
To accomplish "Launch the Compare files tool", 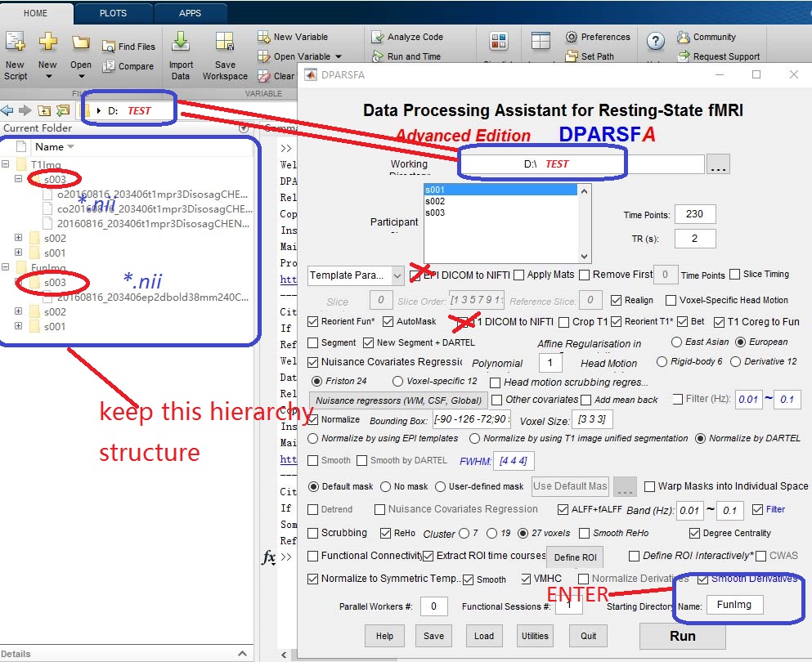I will [128, 66].
